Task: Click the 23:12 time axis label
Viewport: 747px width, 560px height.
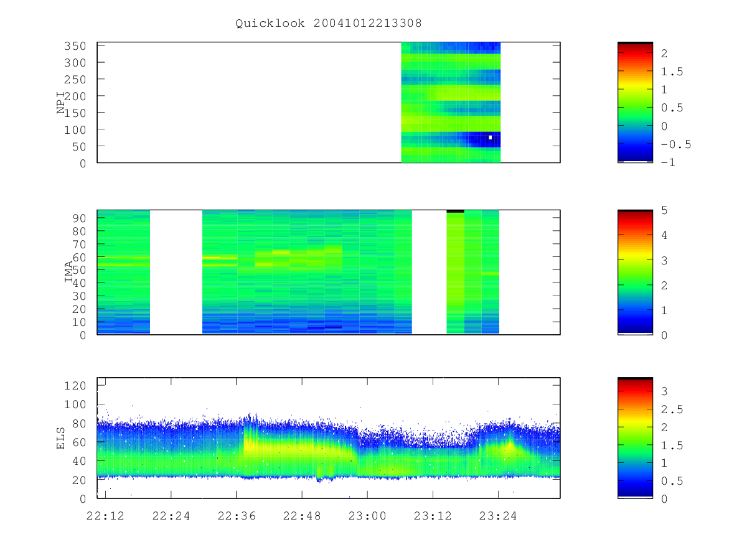Action: tap(432, 516)
